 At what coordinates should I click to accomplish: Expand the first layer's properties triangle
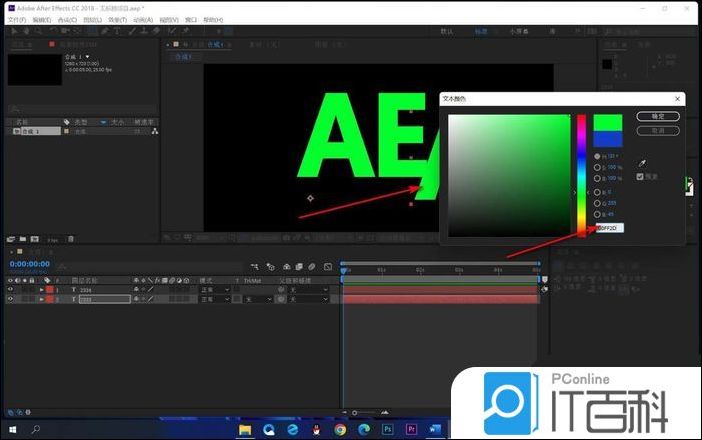pyautogui.click(x=42, y=289)
